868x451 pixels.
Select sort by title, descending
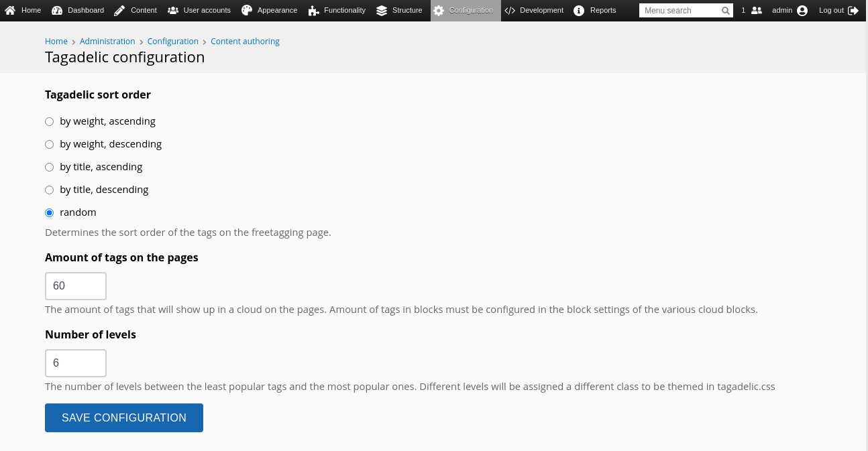[x=49, y=190]
